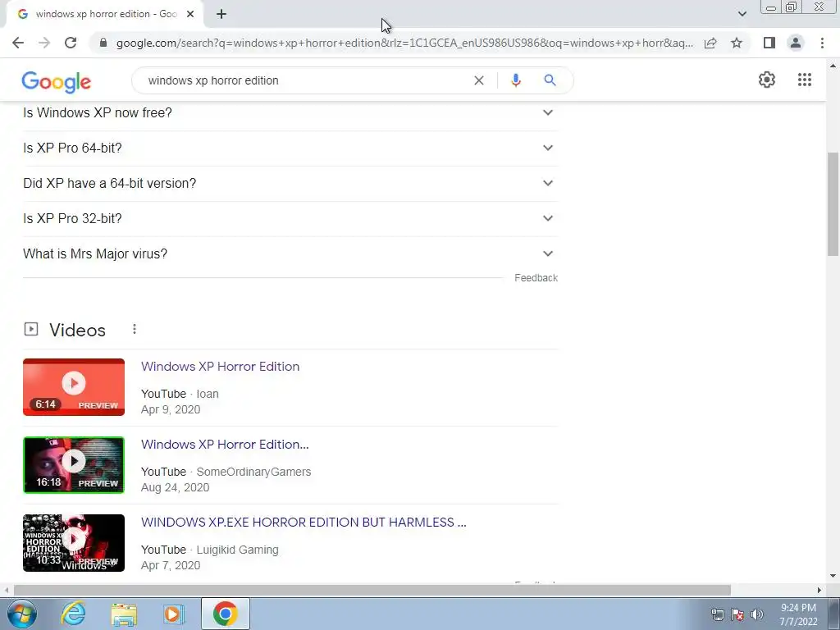
Task: Play the 6:14 video thumbnail
Action: [x=74, y=387]
